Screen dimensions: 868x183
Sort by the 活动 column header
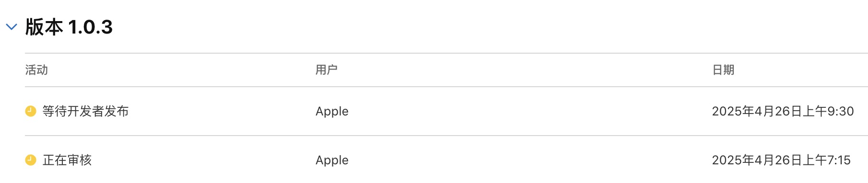tap(36, 70)
